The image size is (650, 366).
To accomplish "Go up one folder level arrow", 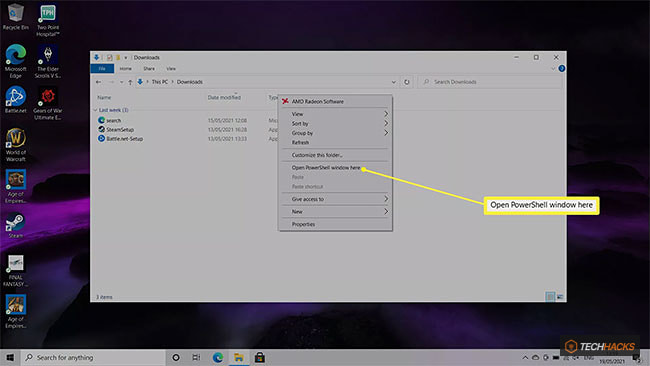I will 130,82.
